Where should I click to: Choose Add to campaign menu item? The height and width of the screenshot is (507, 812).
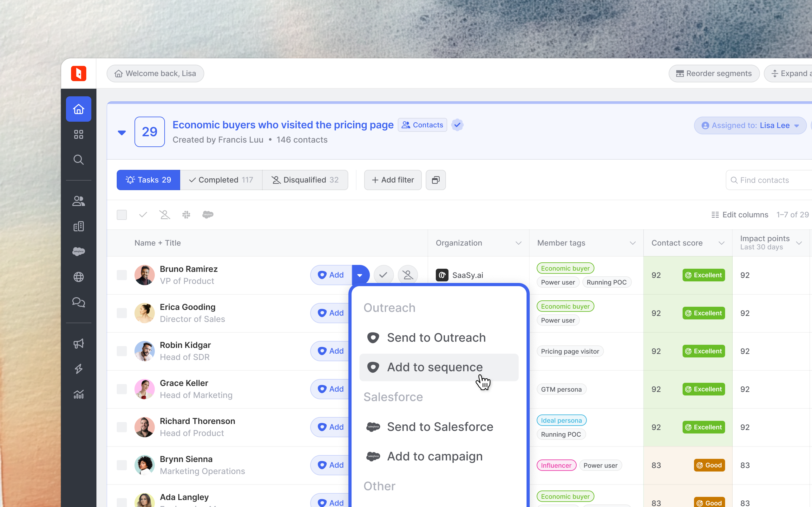(x=435, y=456)
